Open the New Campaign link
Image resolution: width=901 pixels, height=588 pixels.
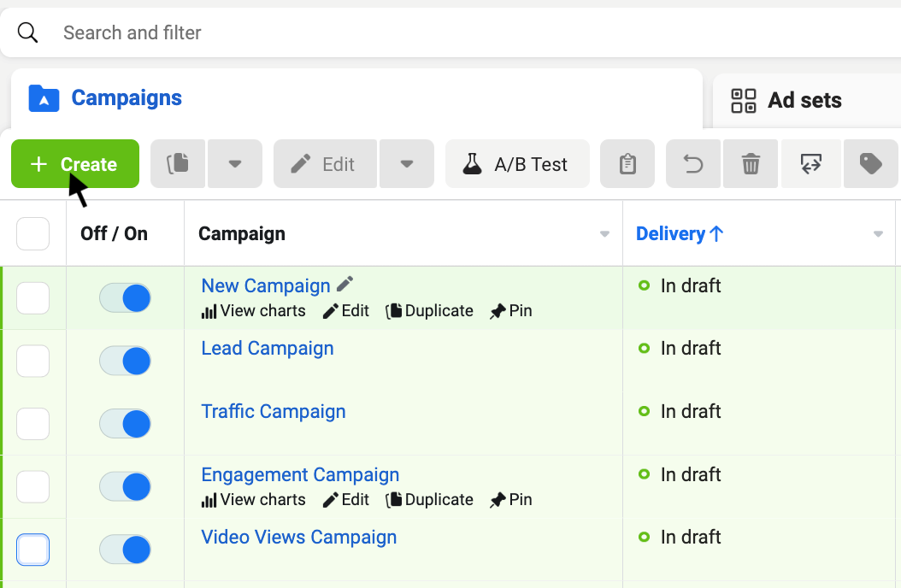tap(266, 285)
